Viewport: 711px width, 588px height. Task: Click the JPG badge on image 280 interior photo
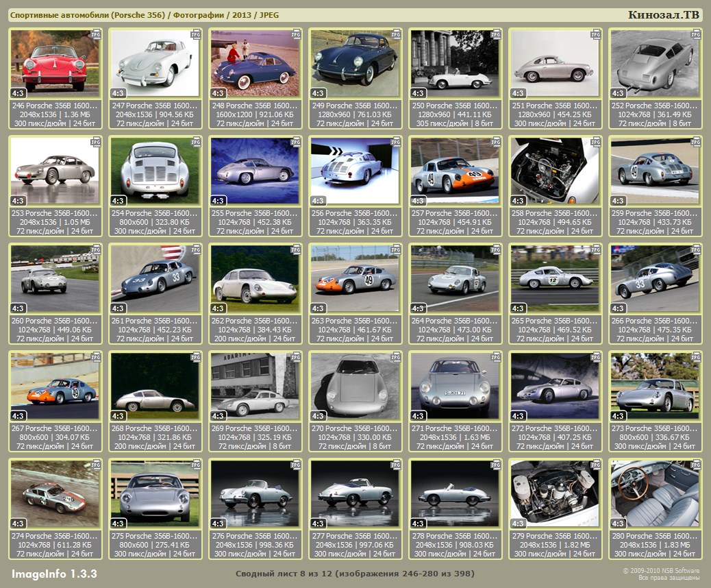695,464
